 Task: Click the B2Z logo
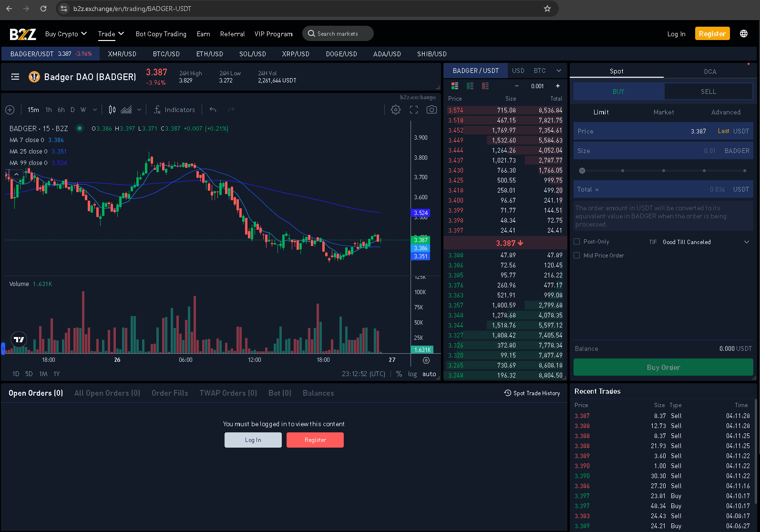pos(23,34)
